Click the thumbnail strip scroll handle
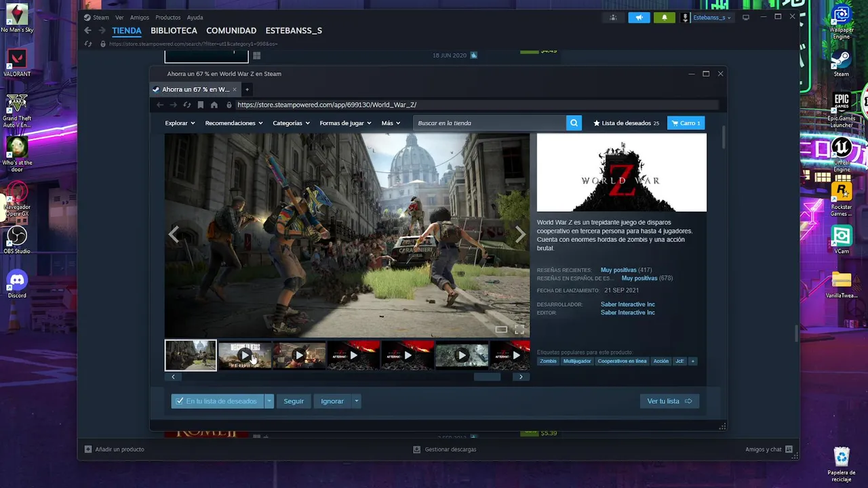 487,377
